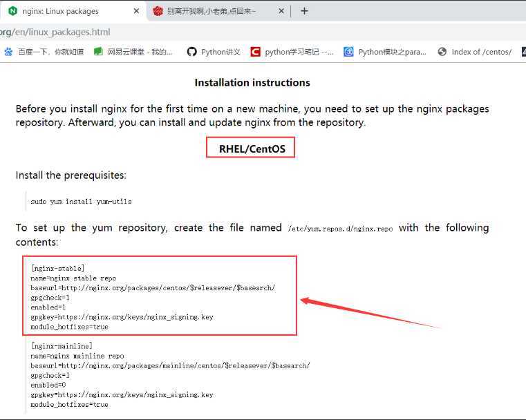Open the Python模块之para... bookmark
This screenshot has height=420, width=526.
(x=392, y=52)
